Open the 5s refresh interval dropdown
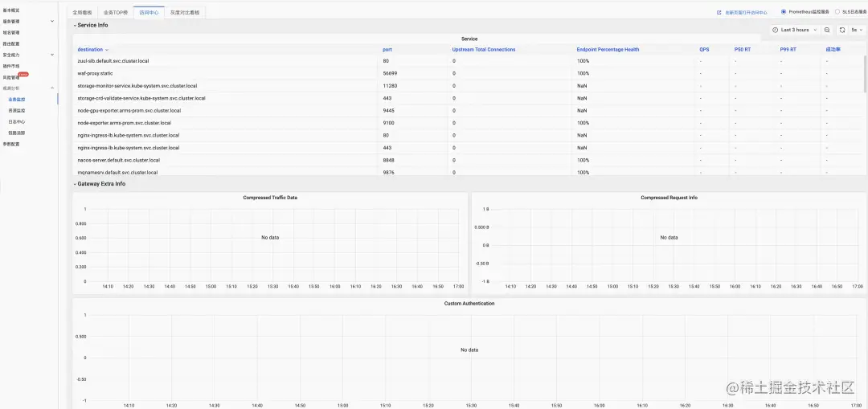Image resolution: width=868 pixels, height=409 pixels. point(857,30)
